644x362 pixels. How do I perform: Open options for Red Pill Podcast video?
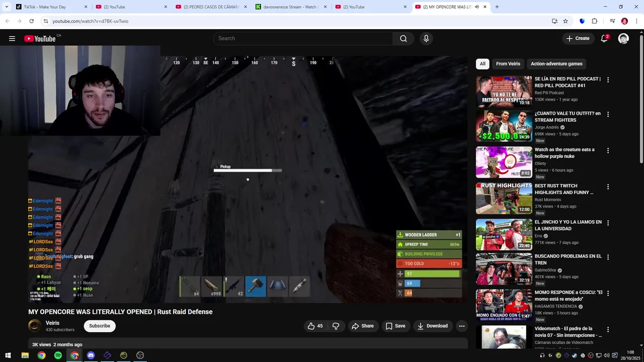608,79
